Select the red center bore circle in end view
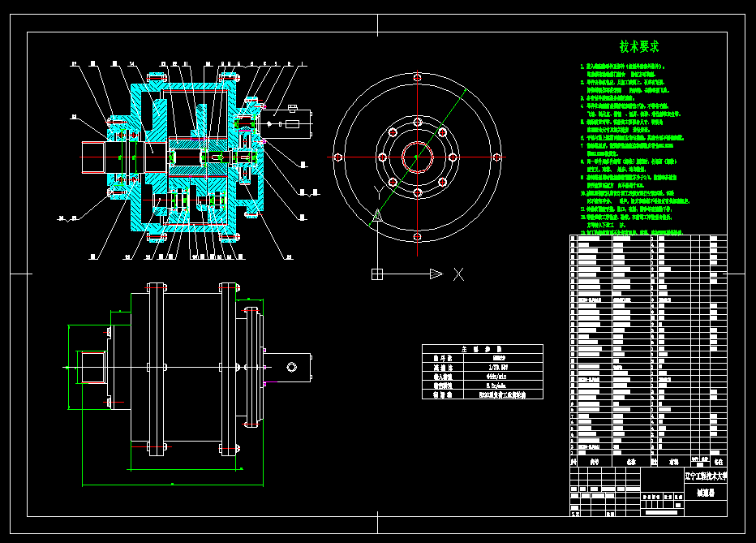Image resolution: width=756 pixels, height=543 pixels. tap(418, 157)
